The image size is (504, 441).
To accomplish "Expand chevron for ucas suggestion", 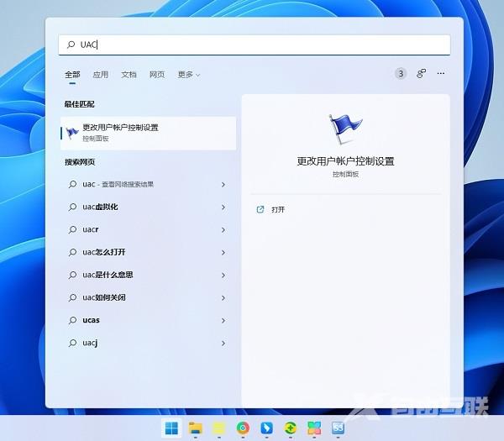I will (223, 321).
